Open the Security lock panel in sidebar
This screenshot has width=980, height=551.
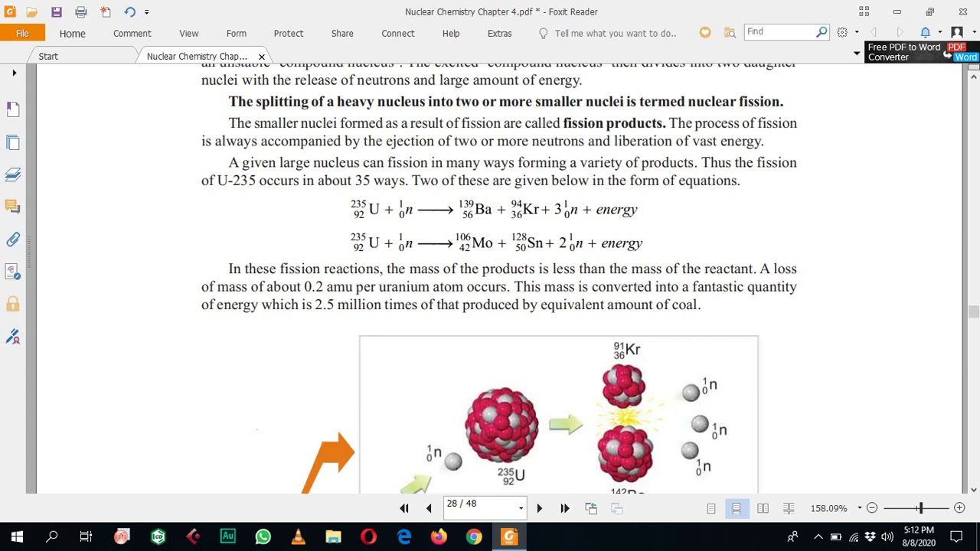coord(13,304)
